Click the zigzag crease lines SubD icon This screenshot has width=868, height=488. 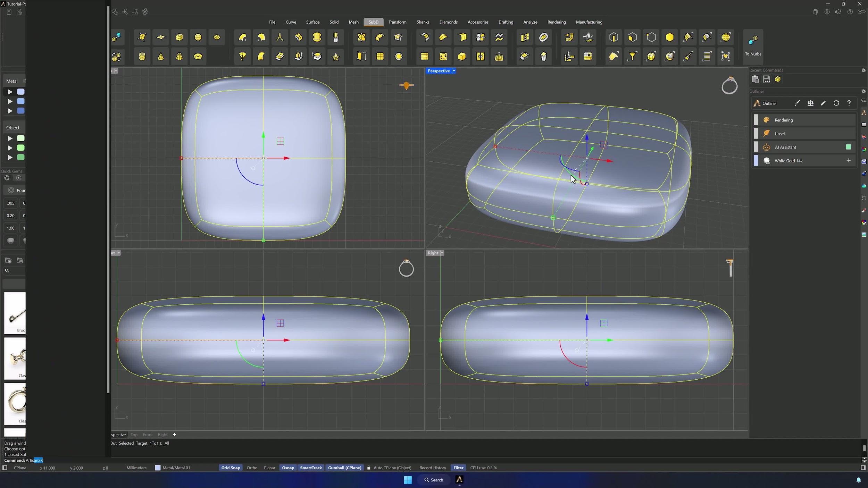(499, 37)
